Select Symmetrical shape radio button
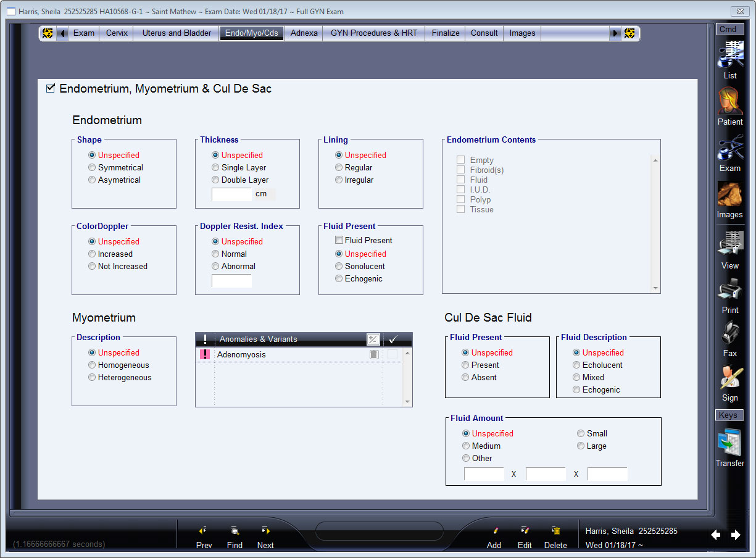The image size is (756, 558). [92, 167]
